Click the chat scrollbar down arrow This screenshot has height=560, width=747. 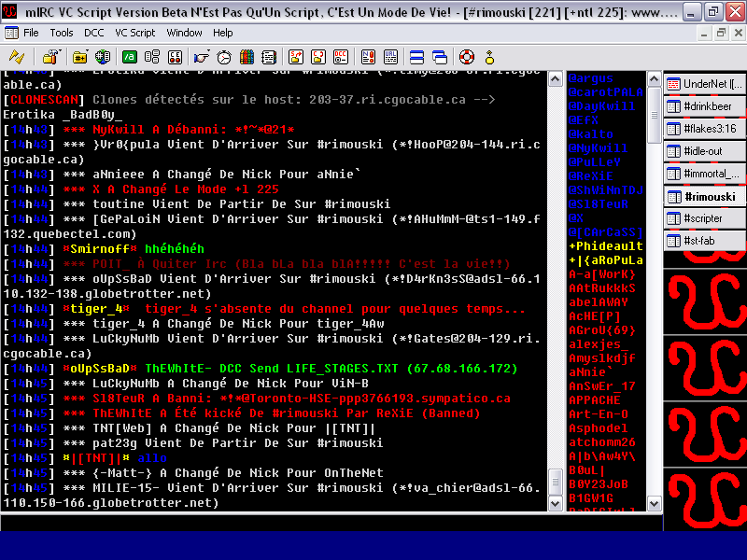(556, 503)
